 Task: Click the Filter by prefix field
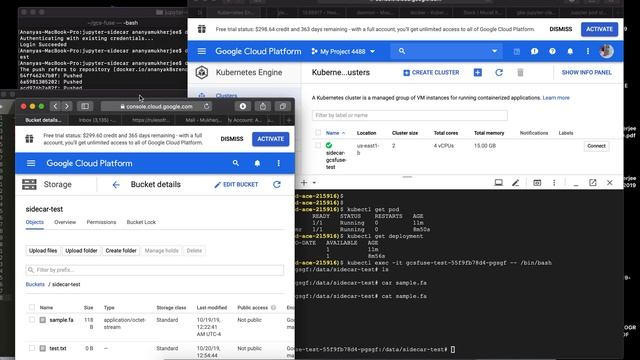155,270
